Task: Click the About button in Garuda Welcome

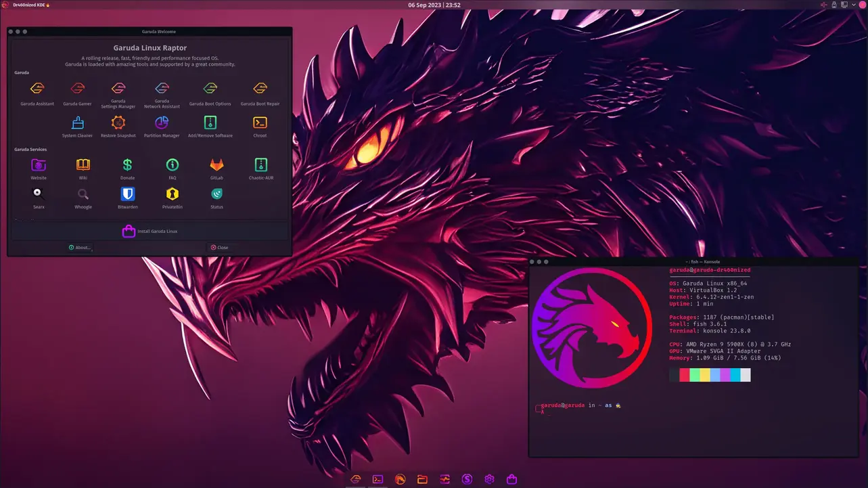Action: pos(79,247)
